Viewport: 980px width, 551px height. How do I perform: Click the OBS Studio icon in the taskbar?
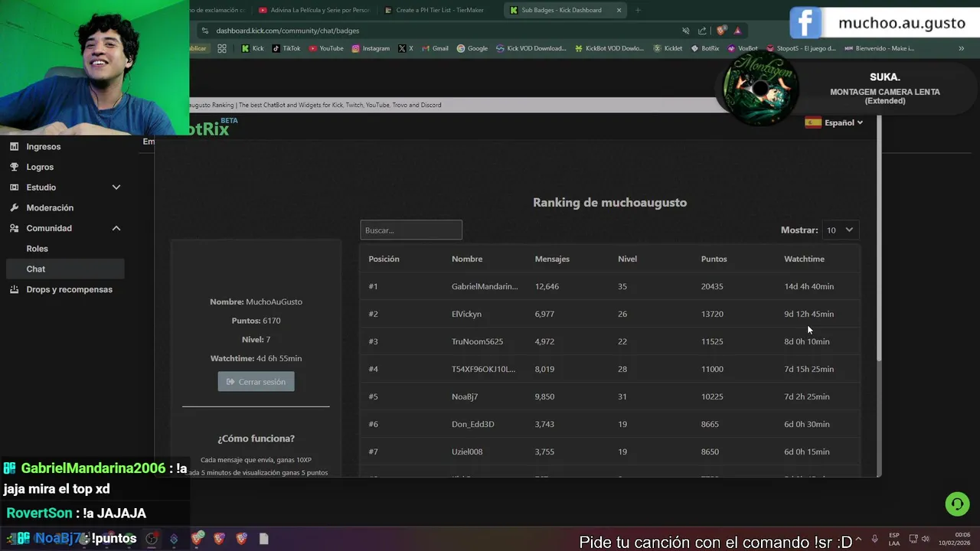tap(152, 539)
